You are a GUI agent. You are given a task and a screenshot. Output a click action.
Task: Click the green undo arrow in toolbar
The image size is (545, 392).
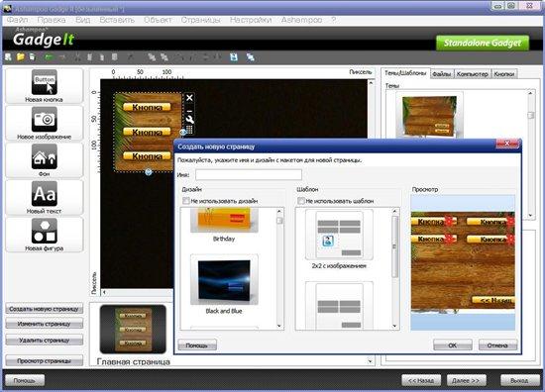click(x=49, y=57)
